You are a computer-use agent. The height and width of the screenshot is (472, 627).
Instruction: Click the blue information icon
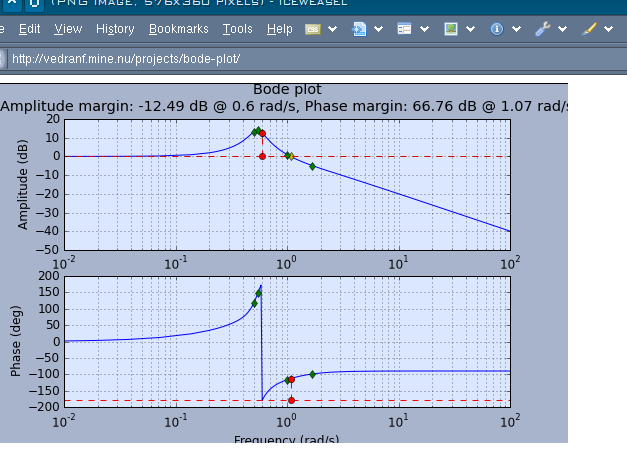click(x=497, y=29)
